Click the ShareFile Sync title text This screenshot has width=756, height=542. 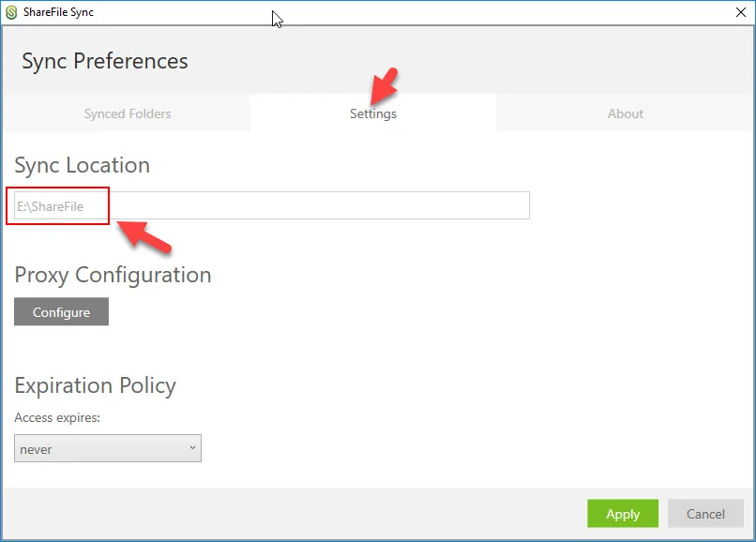point(58,12)
